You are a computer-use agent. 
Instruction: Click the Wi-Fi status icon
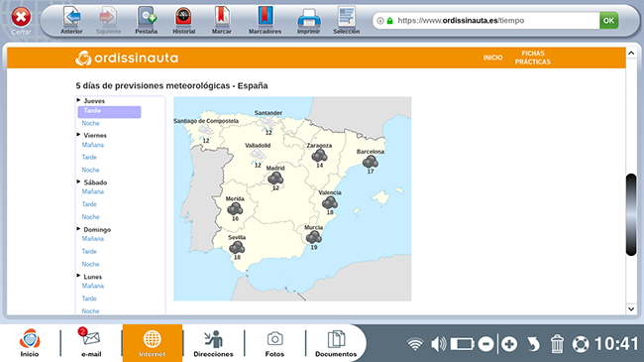pos(415,344)
